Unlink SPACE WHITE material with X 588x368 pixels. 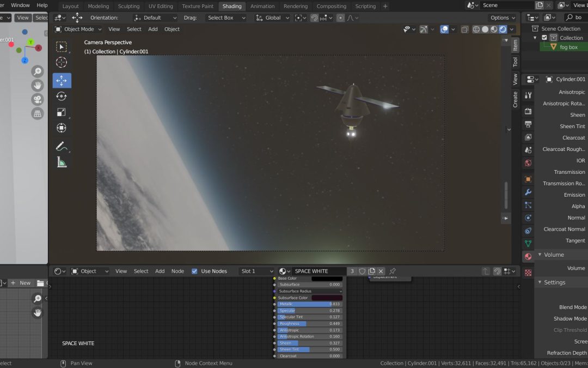coord(381,271)
